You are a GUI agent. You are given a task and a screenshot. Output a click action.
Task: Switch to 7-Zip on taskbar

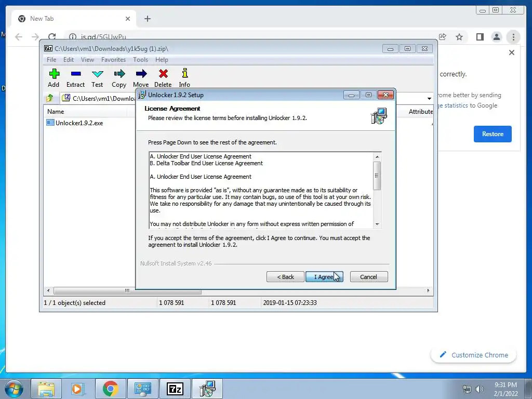pos(175,389)
